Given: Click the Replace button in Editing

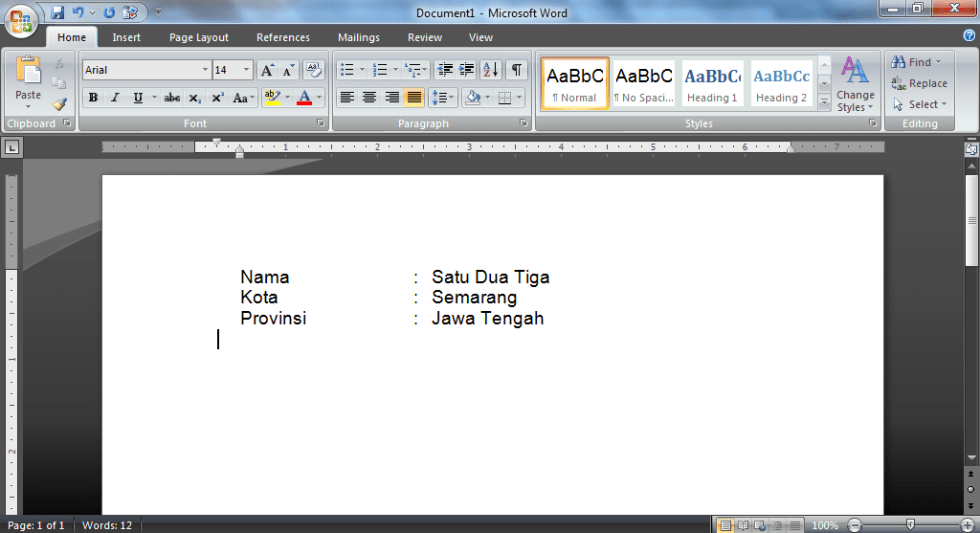Looking at the screenshot, I should [x=920, y=83].
